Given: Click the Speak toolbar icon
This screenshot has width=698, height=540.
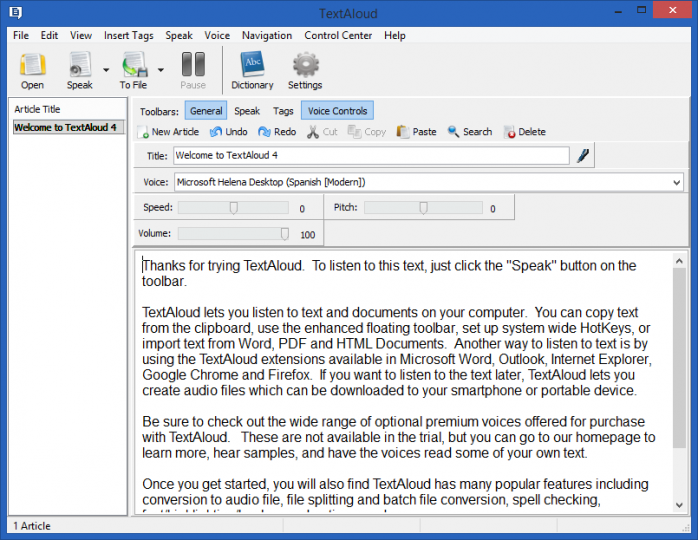Looking at the screenshot, I should (80, 66).
